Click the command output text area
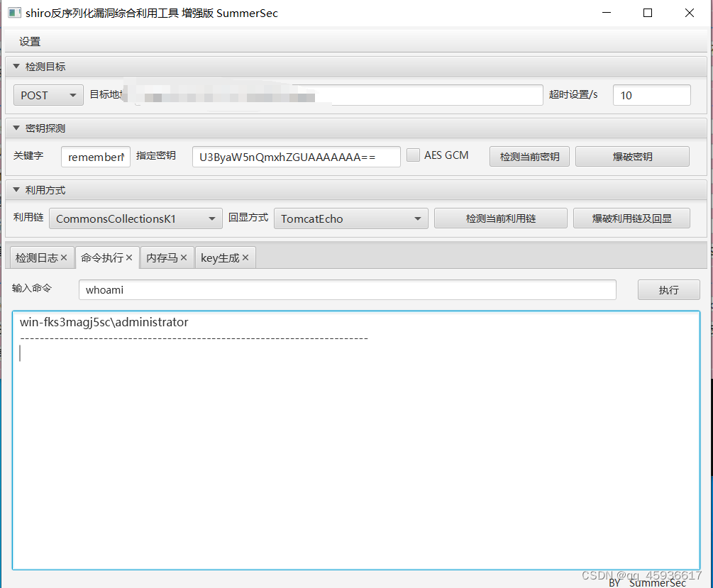This screenshot has width=713, height=588. tap(356, 440)
